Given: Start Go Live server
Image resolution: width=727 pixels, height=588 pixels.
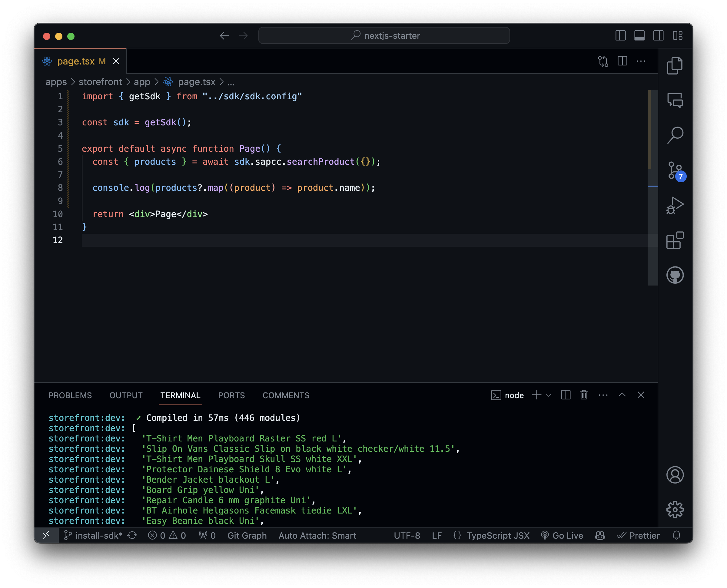Looking at the screenshot, I should [562, 536].
